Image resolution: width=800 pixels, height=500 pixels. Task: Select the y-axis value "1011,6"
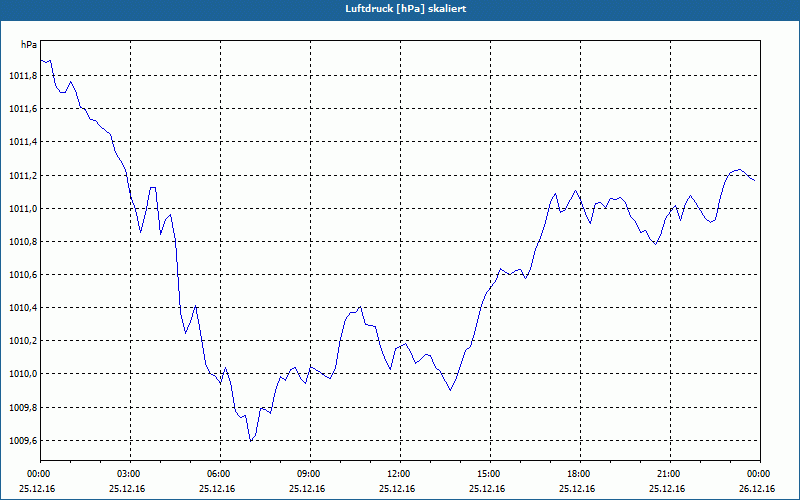23,109
